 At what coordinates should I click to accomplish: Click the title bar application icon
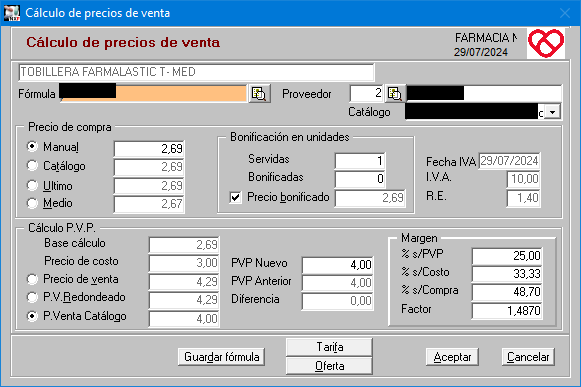(11, 13)
